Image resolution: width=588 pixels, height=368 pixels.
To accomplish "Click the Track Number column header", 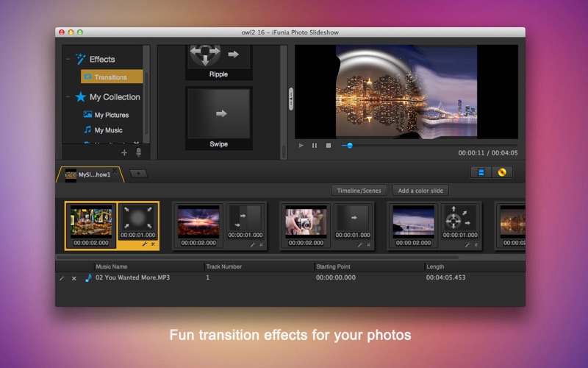I will coord(224,266).
